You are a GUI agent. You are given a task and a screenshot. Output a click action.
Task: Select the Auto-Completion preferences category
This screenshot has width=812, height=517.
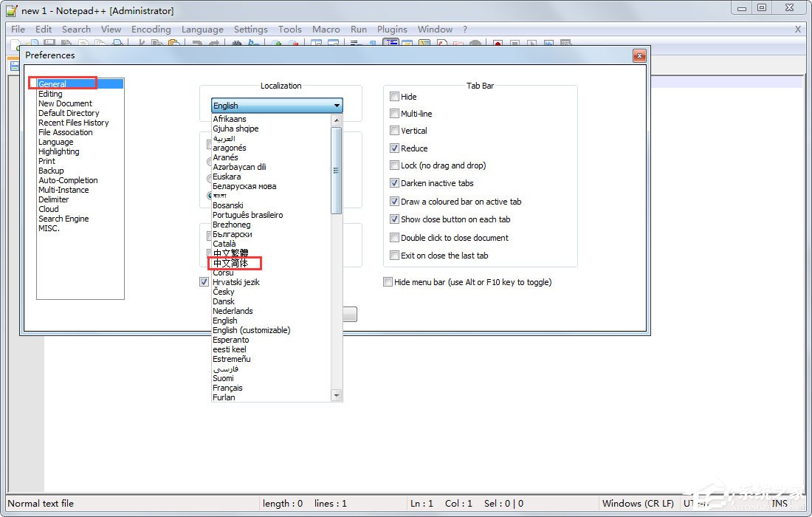[x=68, y=180]
